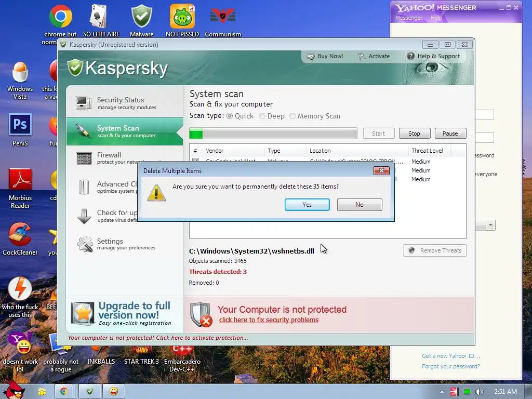Screen dimensions: 532x399
Task: Show hidden tray icons arrow
Action: (442, 392)
